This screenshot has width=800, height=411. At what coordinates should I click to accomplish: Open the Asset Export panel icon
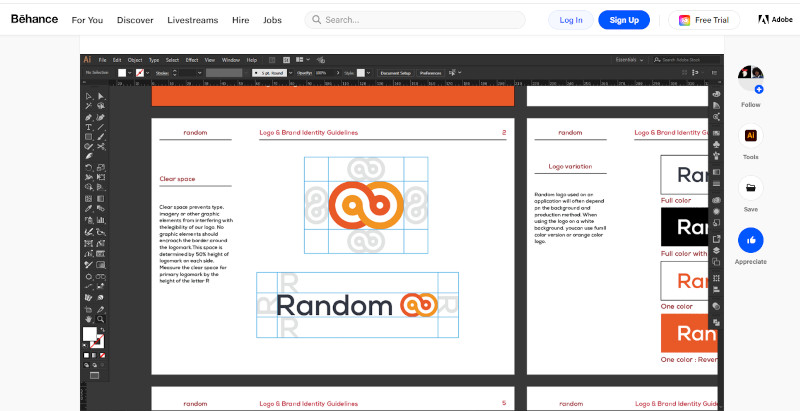click(x=716, y=239)
